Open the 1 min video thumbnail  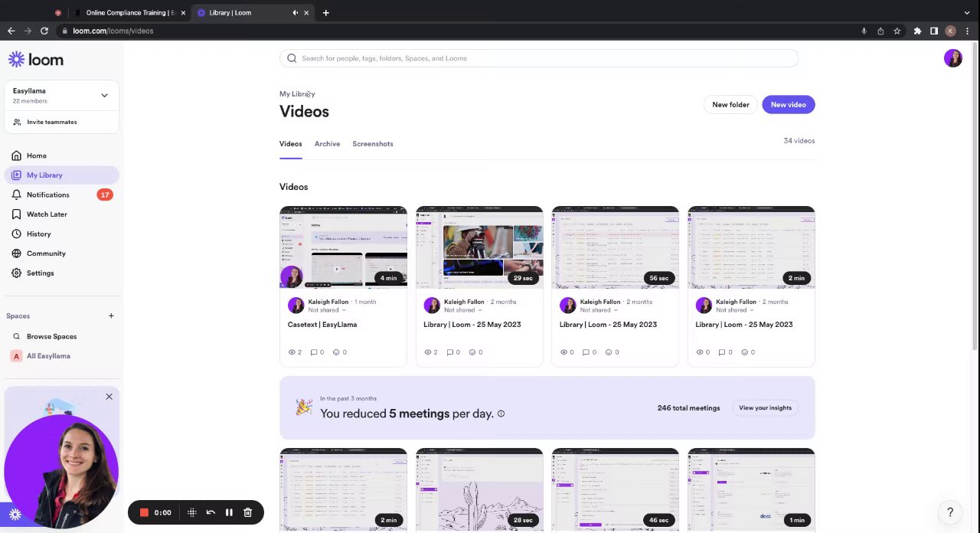[x=751, y=489]
